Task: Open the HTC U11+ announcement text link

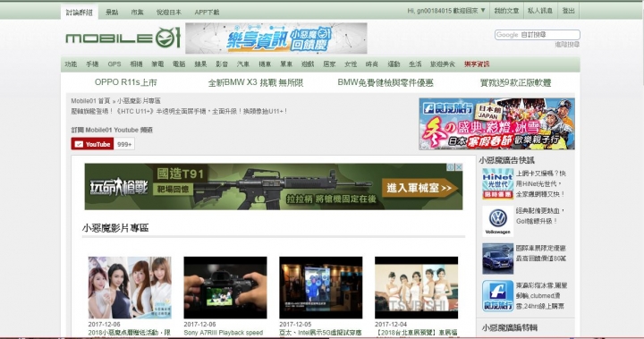Action: click(x=179, y=111)
